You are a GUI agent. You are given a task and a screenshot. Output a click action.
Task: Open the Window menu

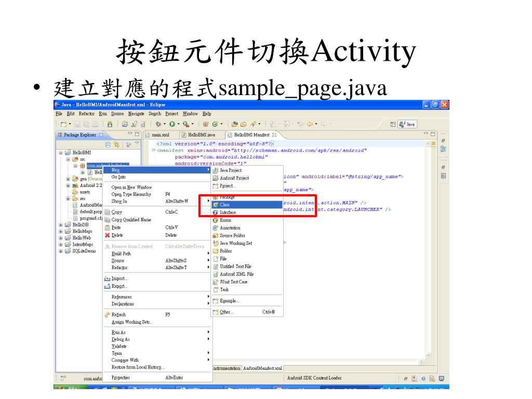point(190,114)
